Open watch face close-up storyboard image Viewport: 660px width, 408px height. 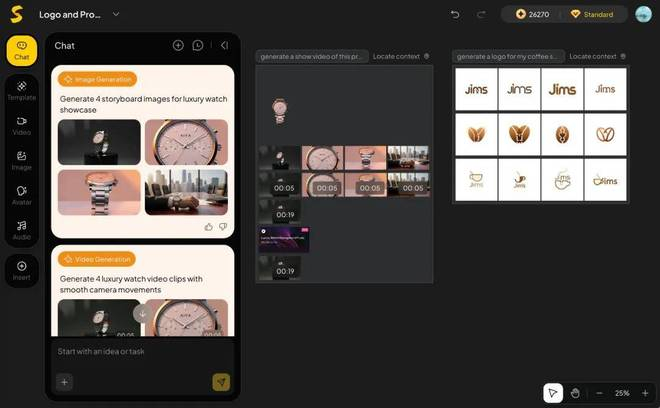click(x=186, y=142)
